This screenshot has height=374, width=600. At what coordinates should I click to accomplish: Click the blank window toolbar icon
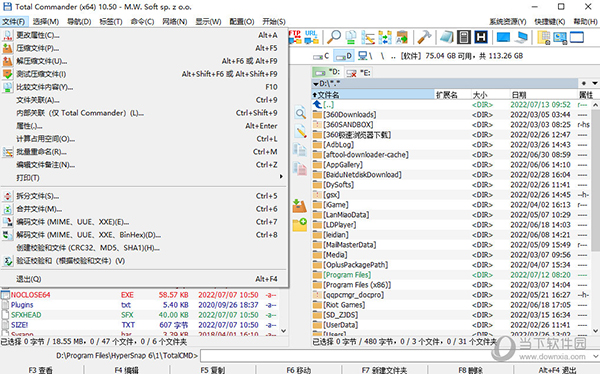pyautogui.click(x=577, y=37)
